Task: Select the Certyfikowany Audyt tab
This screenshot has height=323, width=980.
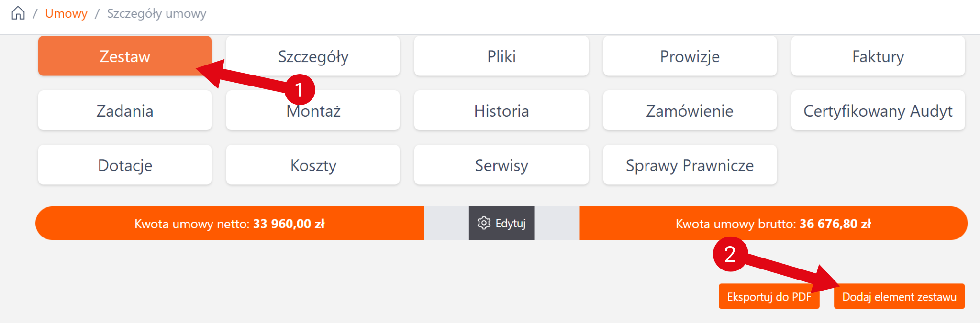Action: click(878, 111)
